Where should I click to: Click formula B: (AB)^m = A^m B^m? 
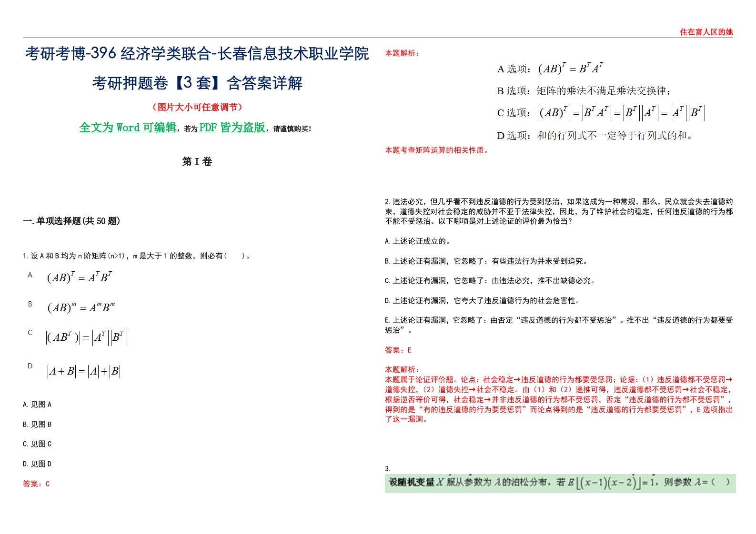coord(81,307)
